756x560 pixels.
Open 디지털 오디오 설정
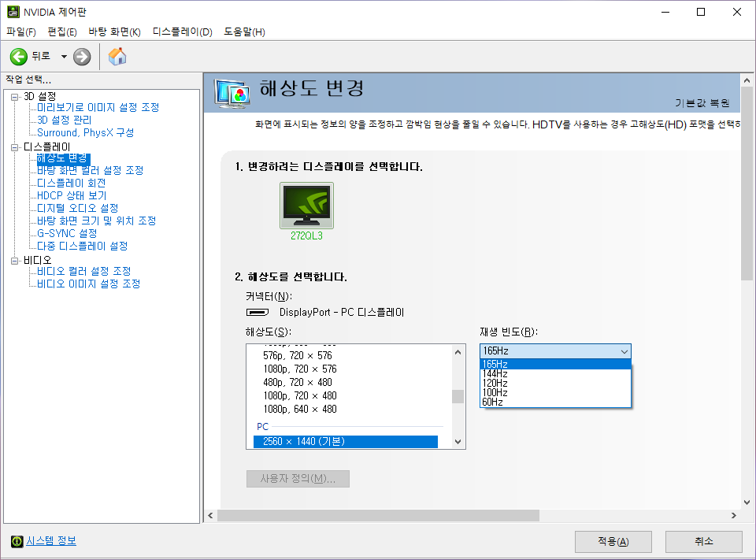tap(78, 208)
